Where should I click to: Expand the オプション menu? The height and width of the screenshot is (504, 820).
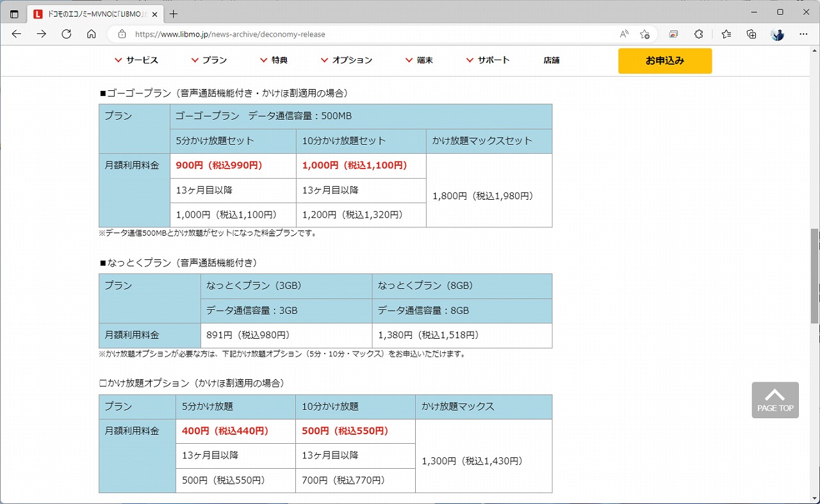coord(347,60)
